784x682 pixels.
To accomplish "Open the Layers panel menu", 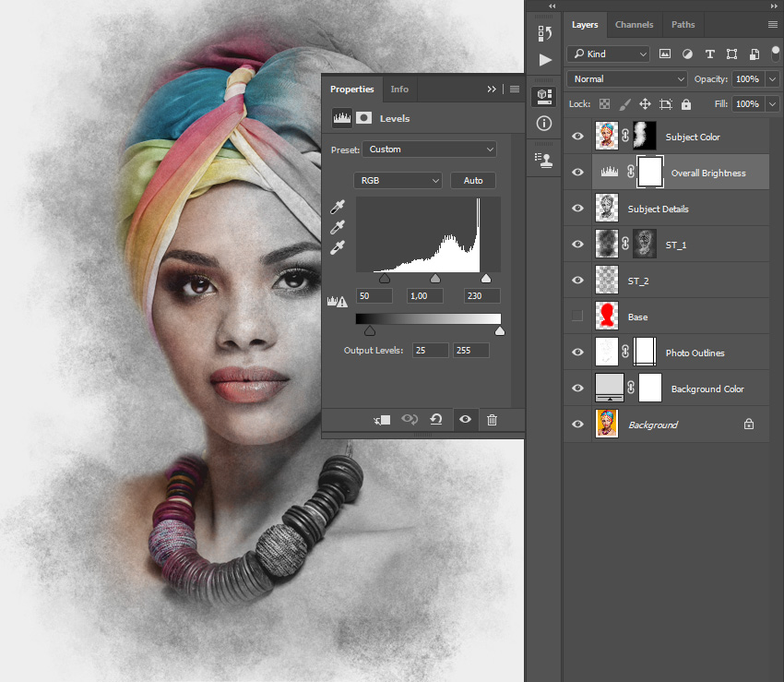I will (773, 25).
